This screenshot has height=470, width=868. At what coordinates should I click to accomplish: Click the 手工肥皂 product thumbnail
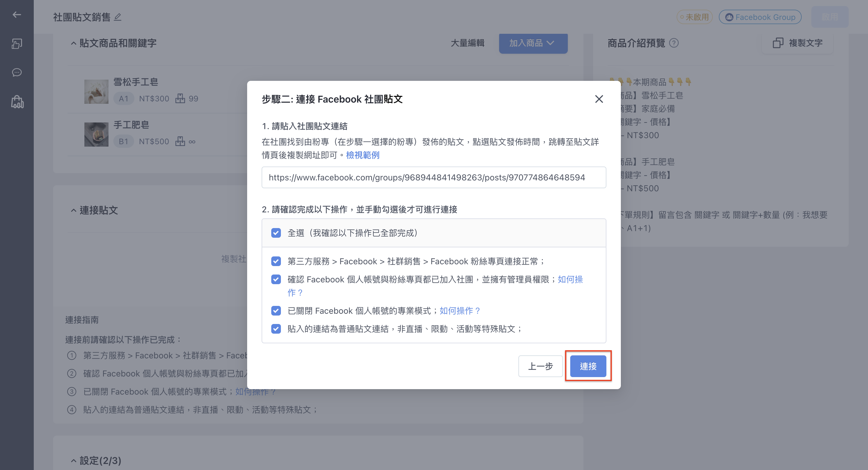96,134
